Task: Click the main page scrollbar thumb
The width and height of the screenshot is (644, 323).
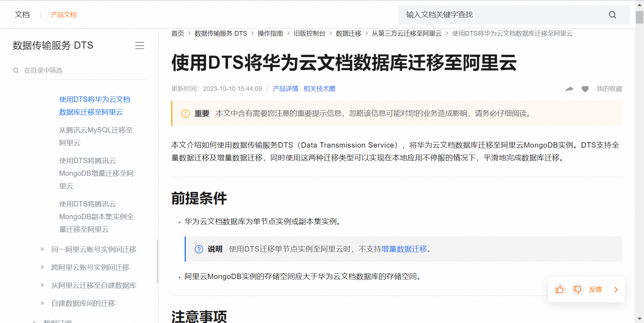Action: [639, 17]
